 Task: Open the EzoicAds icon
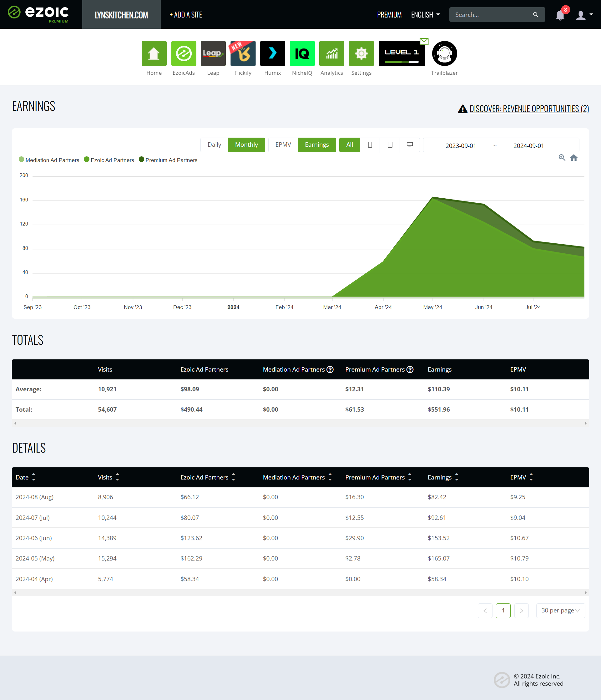pos(184,53)
